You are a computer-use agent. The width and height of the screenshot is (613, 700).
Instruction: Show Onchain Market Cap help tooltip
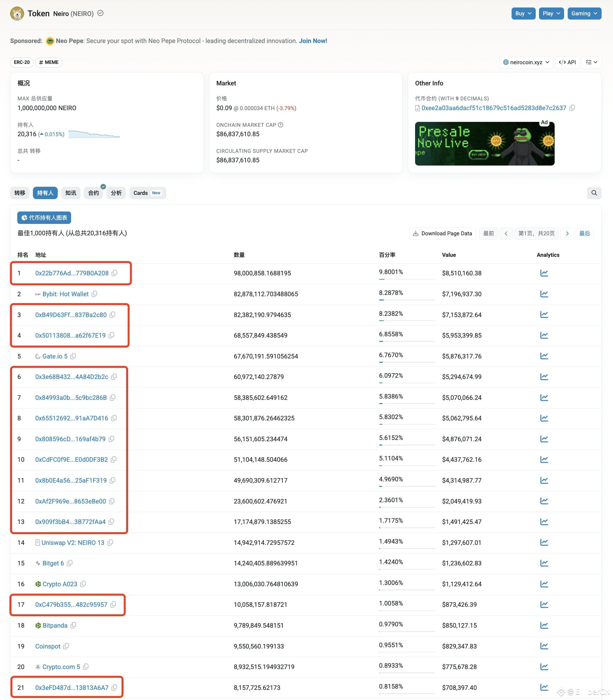[x=280, y=125]
